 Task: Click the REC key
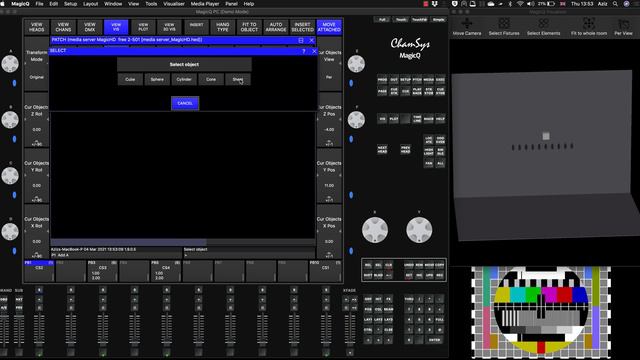[440, 276]
